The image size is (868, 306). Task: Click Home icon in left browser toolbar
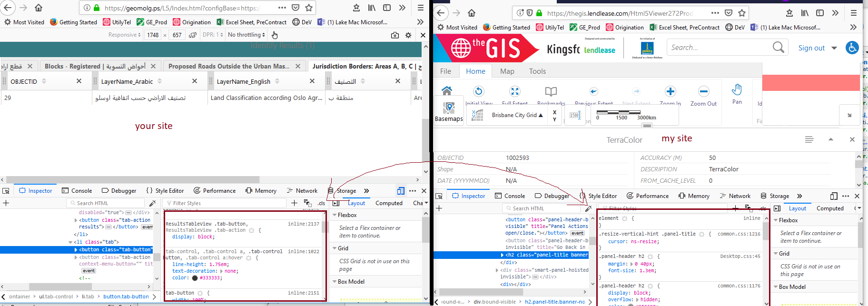[39, 8]
